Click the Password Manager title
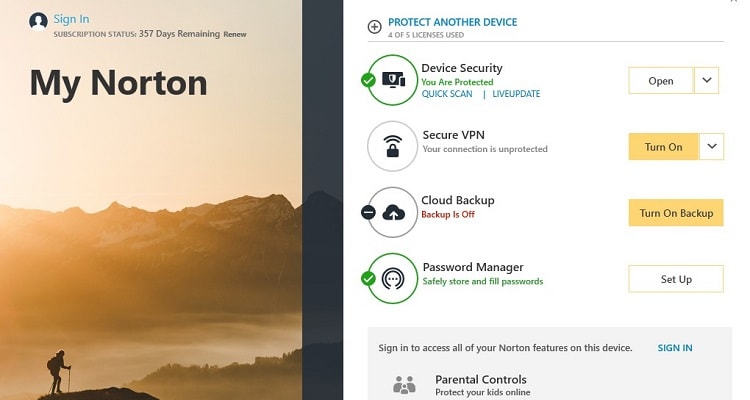Viewport: 750px width, 400px height. pos(473,267)
